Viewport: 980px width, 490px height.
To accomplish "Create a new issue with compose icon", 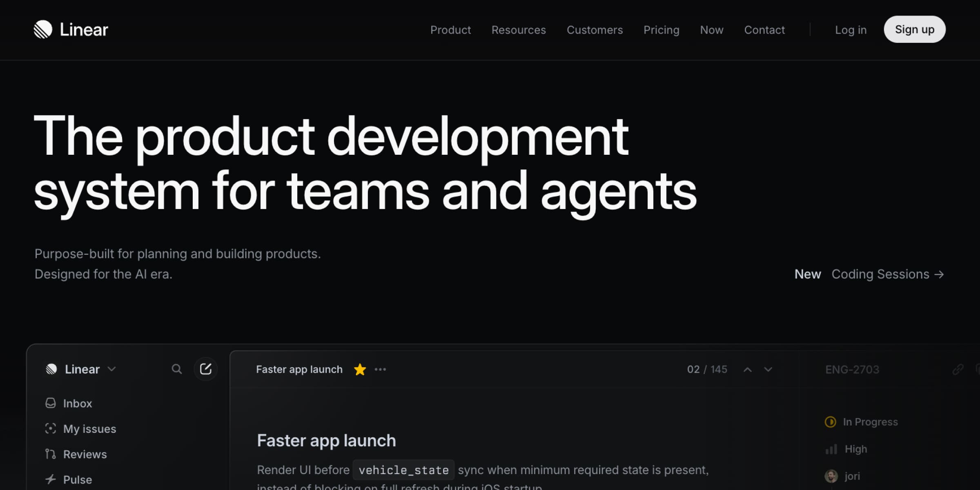I will point(205,369).
